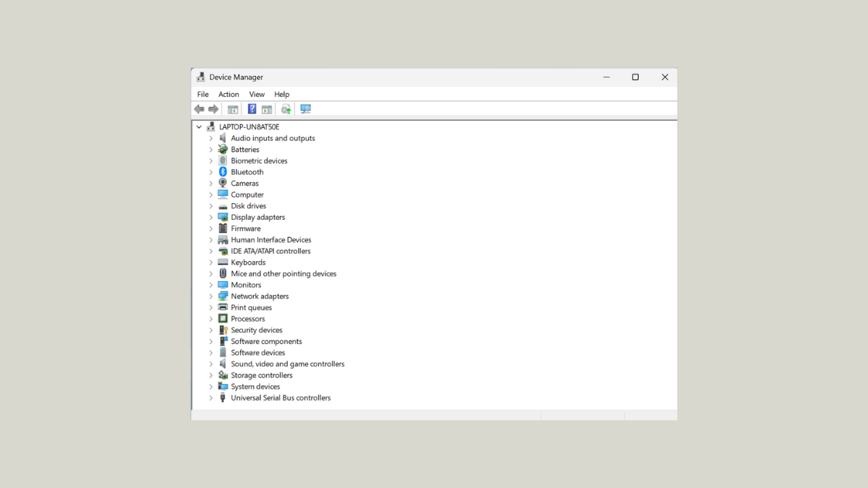Select the Processors tree item
Image resolution: width=868 pixels, height=488 pixels.
[x=247, y=318]
